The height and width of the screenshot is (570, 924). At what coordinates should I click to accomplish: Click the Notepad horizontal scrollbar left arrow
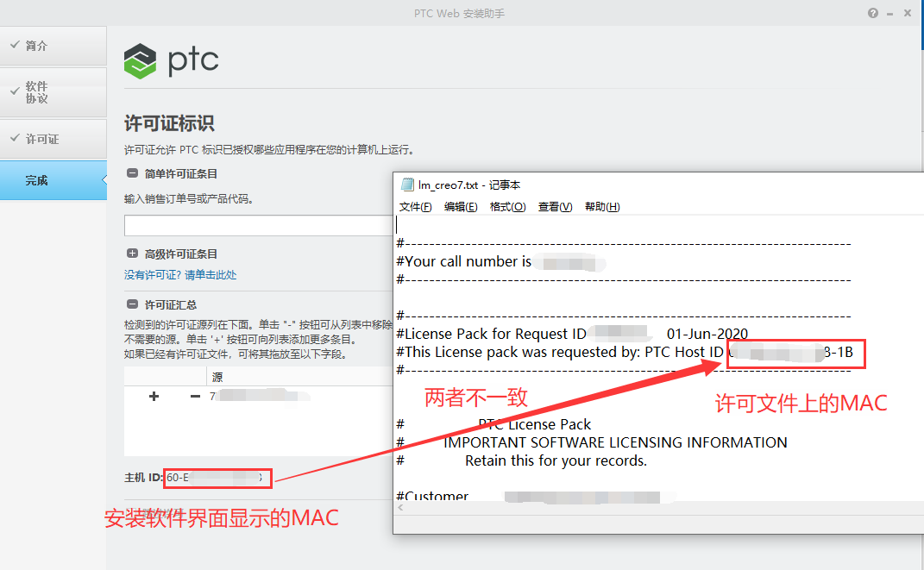coord(400,508)
